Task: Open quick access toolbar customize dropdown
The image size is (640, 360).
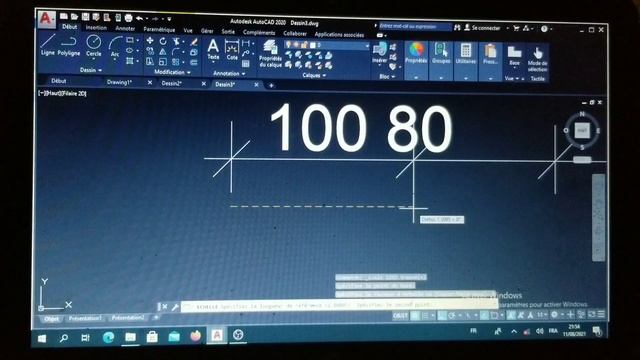Action: coord(169,19)
